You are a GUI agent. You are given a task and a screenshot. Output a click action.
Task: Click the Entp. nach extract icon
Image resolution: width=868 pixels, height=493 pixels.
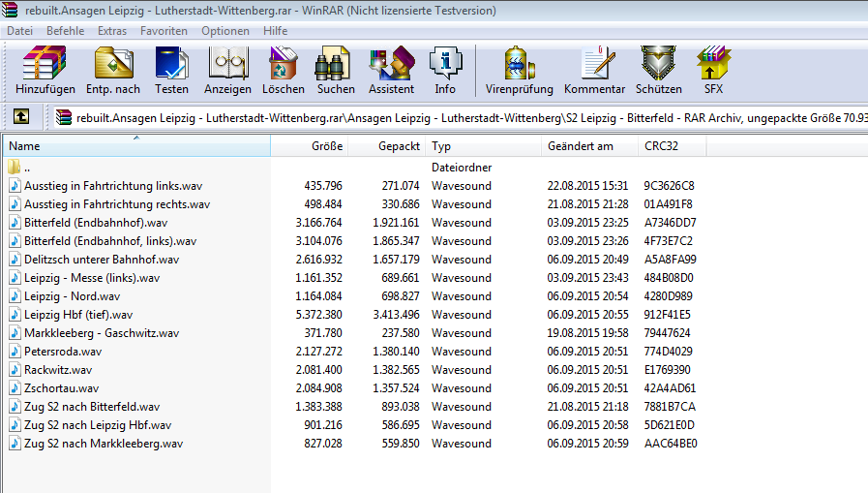[113, 63]
